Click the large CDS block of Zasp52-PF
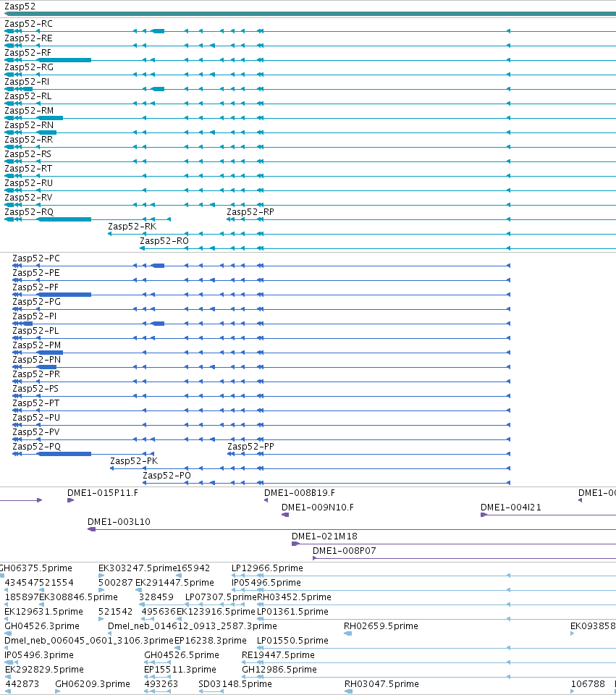 pos(64,295)
